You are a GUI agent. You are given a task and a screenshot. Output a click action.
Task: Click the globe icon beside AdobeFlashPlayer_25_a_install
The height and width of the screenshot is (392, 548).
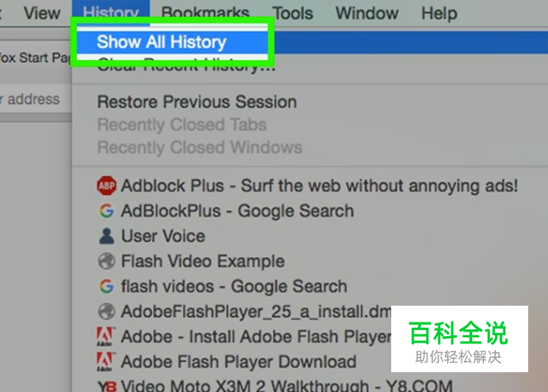[x=106, y=312]
